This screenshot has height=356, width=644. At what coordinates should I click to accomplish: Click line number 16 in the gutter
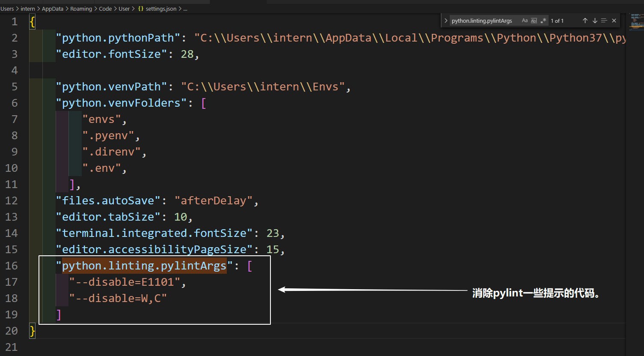click(x=14, y=265)
